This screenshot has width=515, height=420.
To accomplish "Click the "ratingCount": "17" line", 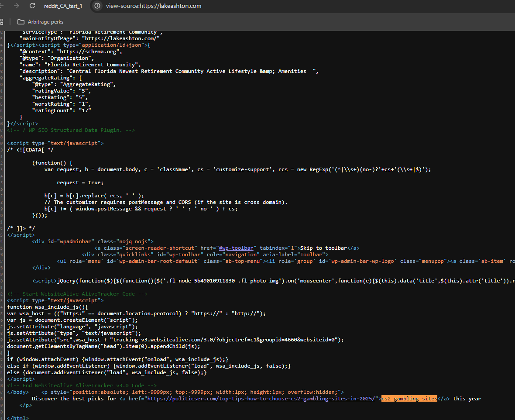I will (61, 110).
